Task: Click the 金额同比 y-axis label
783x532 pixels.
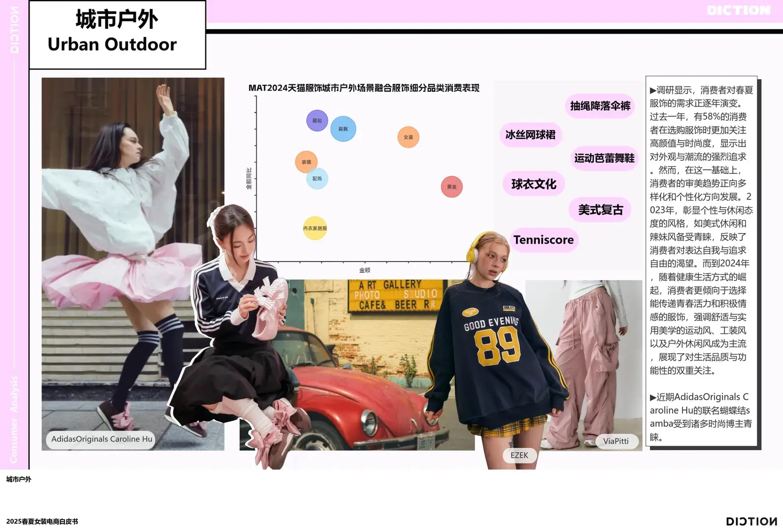Action: (248, 178)
